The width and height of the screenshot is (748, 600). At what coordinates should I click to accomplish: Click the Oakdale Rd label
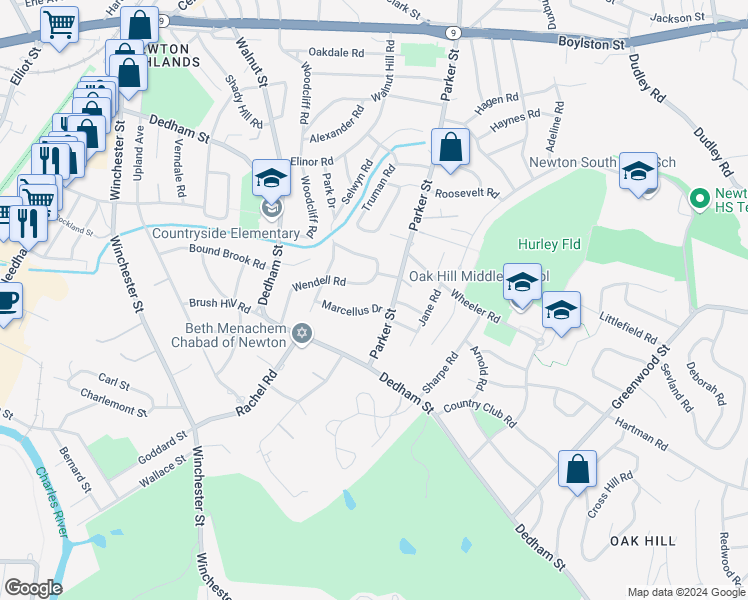tap(336, 52)
